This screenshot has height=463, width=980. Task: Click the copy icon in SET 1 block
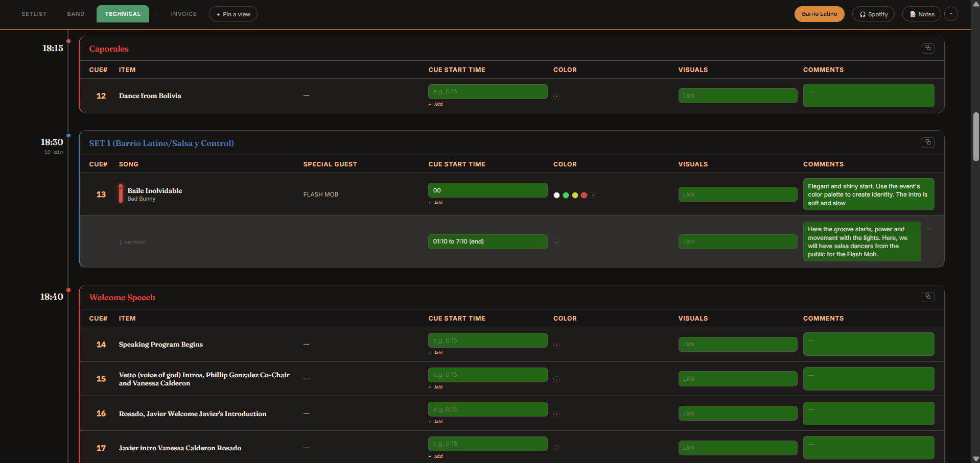click(x=928, y=142)
